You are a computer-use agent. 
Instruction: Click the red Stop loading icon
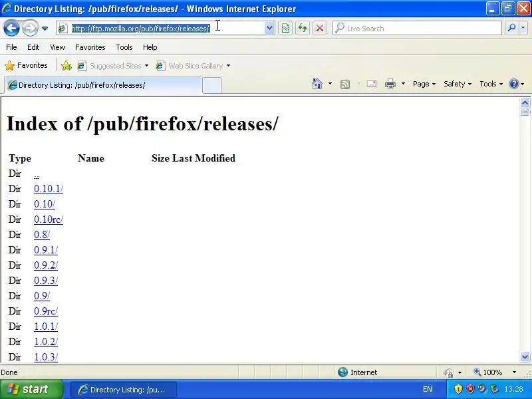(320, 29)
